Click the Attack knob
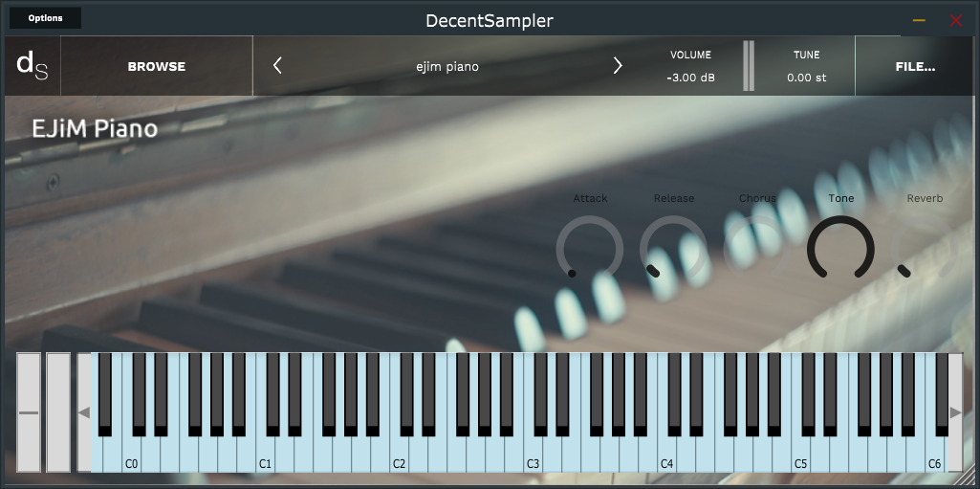 click(x=589, y=248)
